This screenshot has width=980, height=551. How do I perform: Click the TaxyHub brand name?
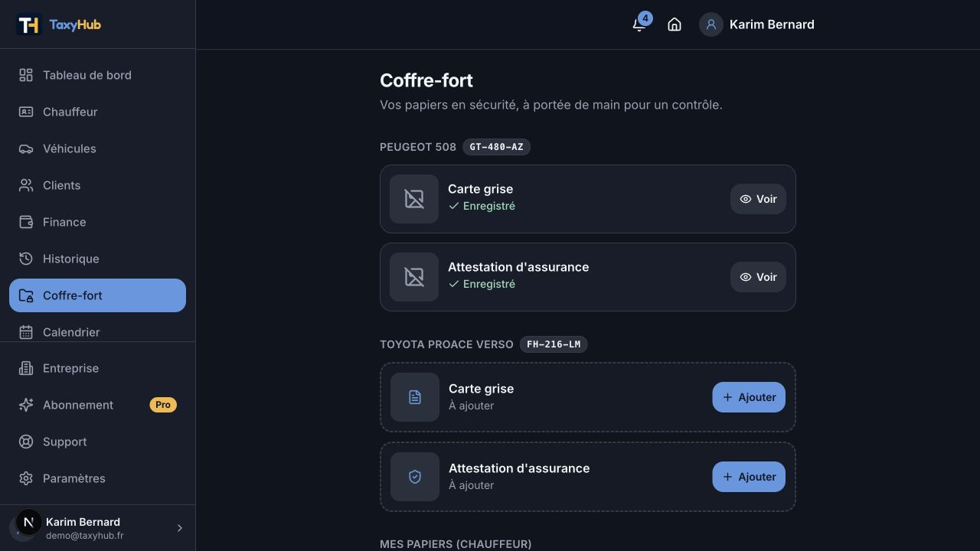[x=75, y=24]
